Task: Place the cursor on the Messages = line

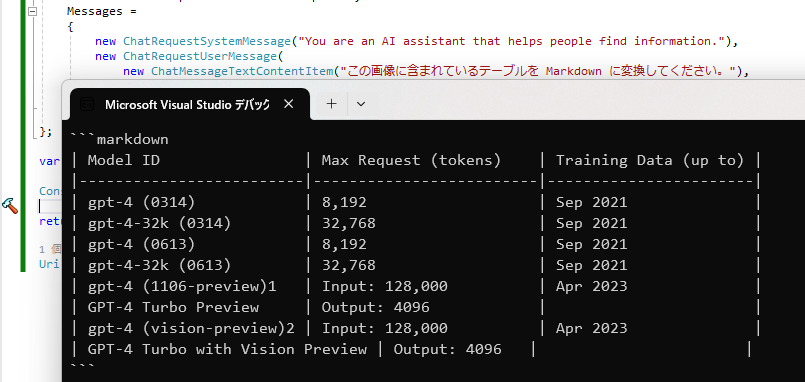Action: [102, 11]
